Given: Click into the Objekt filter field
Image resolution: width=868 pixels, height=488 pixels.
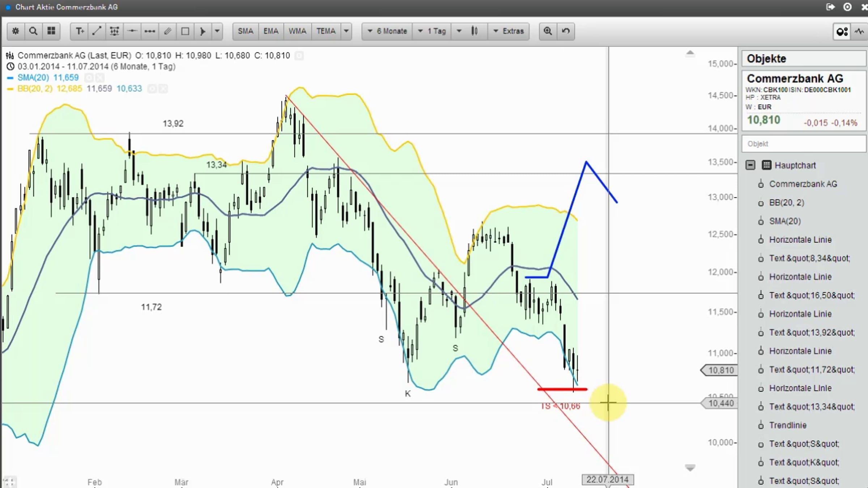Looking at the screenshot, I should [x=804, y=144].
